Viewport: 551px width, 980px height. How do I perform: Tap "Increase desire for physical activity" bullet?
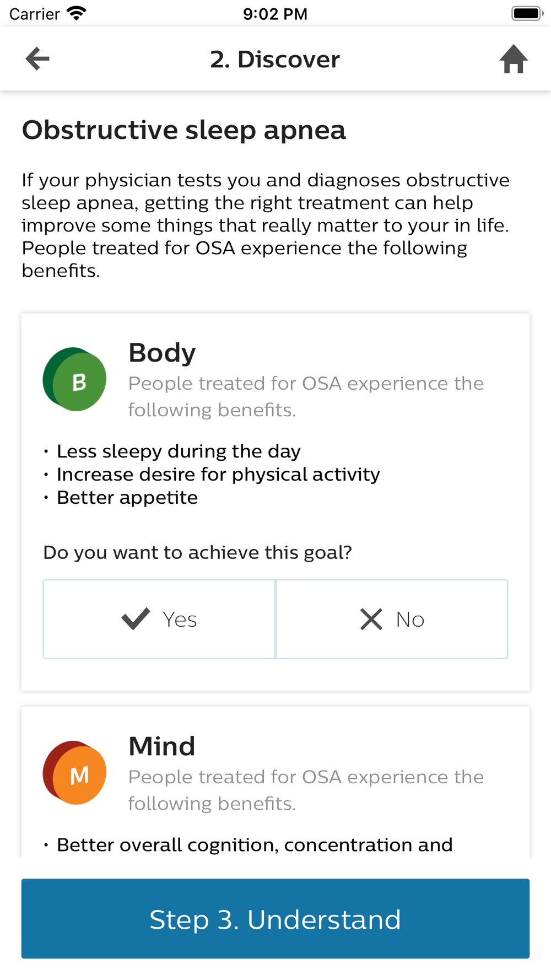[218, 475]
